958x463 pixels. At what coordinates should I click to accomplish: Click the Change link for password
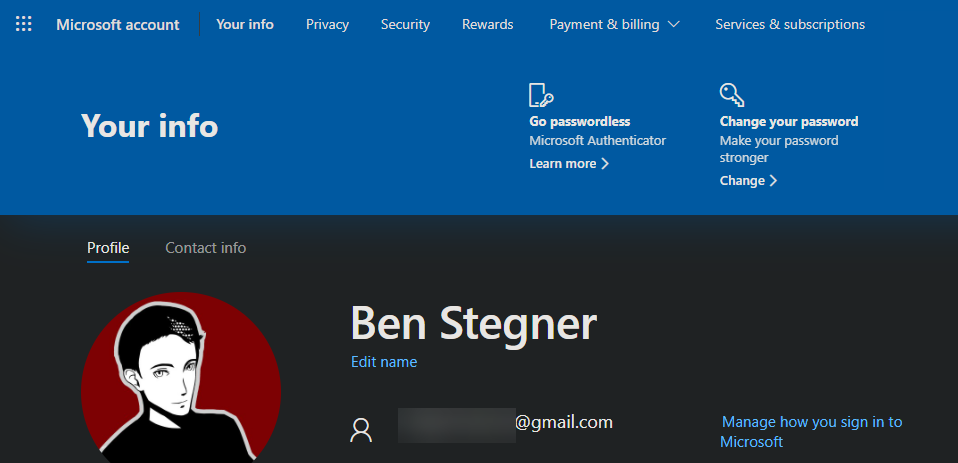[x=748, y=181]
